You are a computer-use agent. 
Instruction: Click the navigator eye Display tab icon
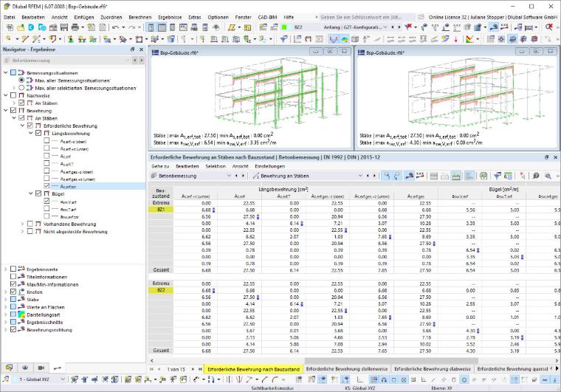[x=25, y=368]
